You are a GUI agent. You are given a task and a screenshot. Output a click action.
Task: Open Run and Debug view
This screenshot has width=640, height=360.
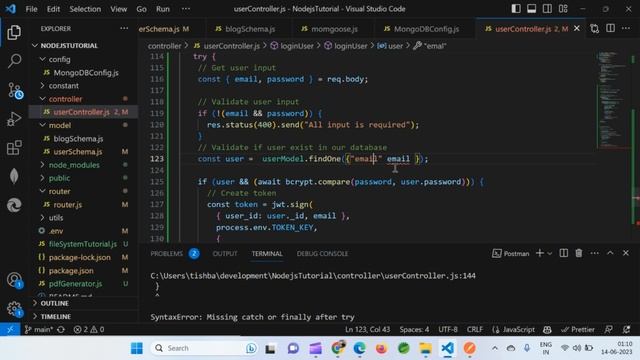14,119
